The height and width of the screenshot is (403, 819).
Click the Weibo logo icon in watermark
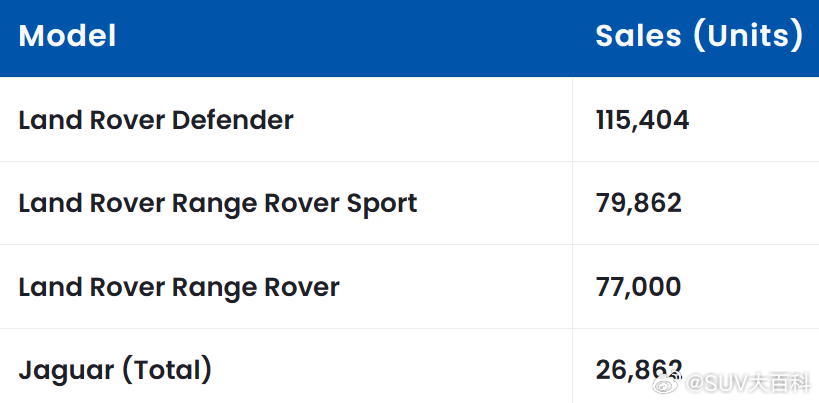coord(669,384)
